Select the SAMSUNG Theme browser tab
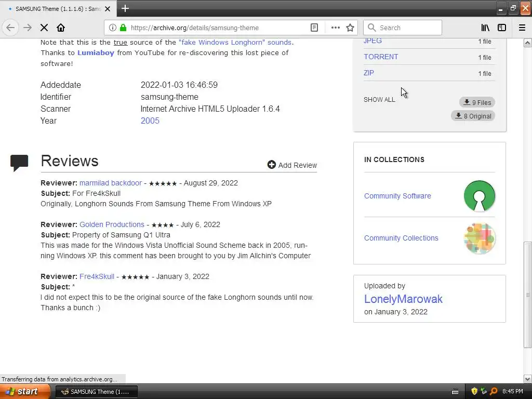Viewport: 532px width, 399px height. (58, 9)
